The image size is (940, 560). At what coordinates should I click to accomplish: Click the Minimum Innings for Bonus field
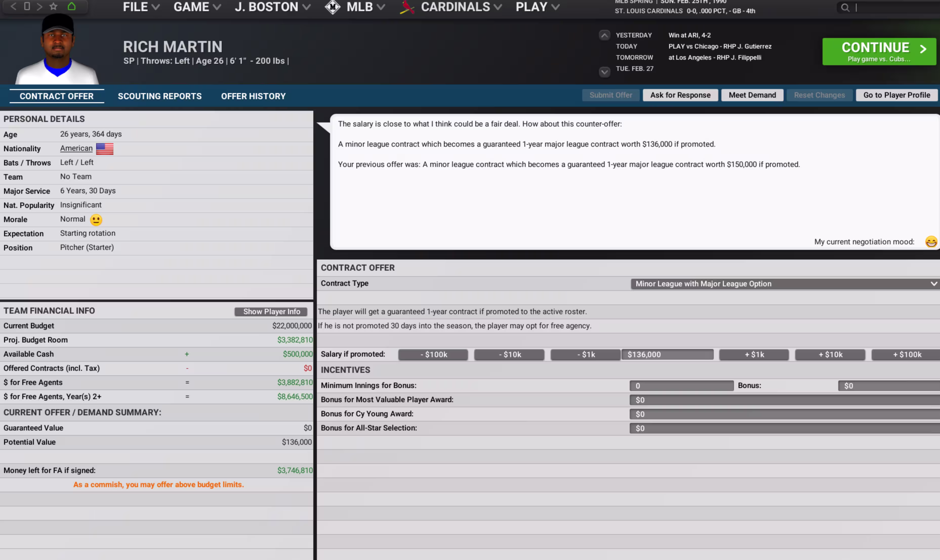pos(681,386)
